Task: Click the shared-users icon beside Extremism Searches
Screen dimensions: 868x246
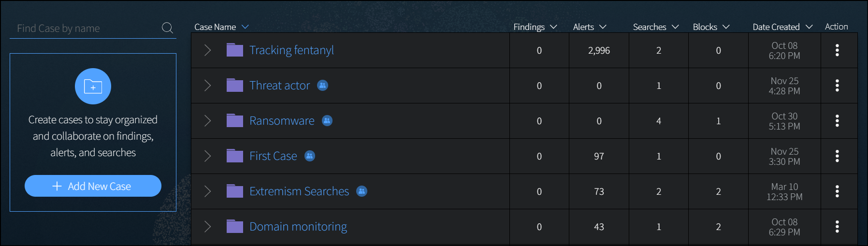Action: coord(362,191)
